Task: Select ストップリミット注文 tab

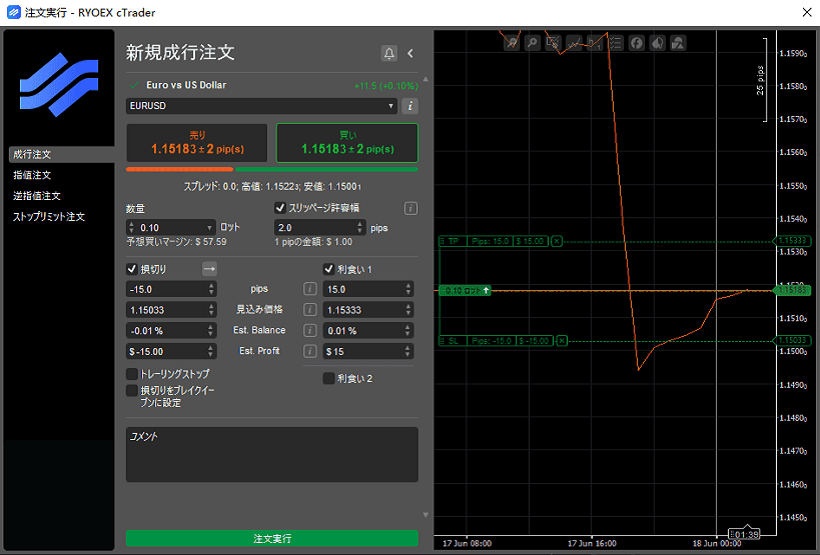Action: [x=49, y=217]
